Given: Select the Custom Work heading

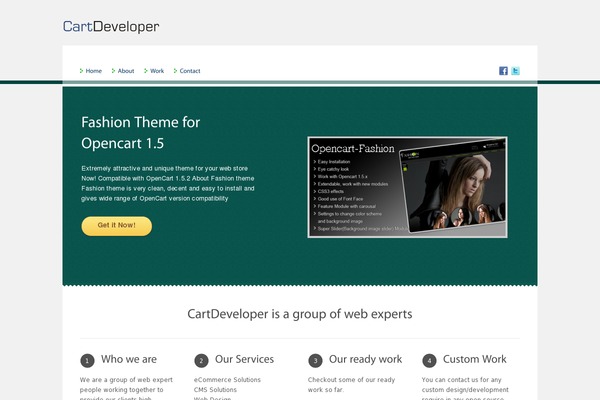Looking at the screenshot, I should [474, 359].
